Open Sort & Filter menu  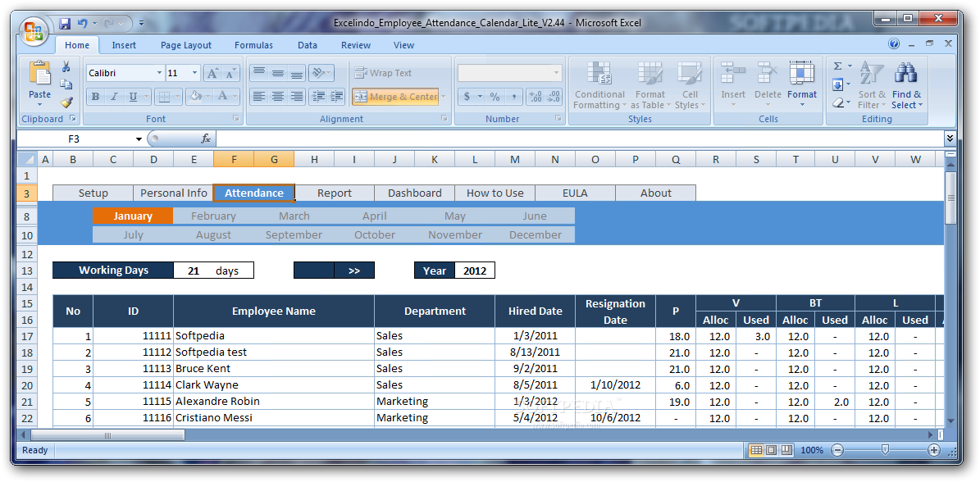(x=872, y=85)
